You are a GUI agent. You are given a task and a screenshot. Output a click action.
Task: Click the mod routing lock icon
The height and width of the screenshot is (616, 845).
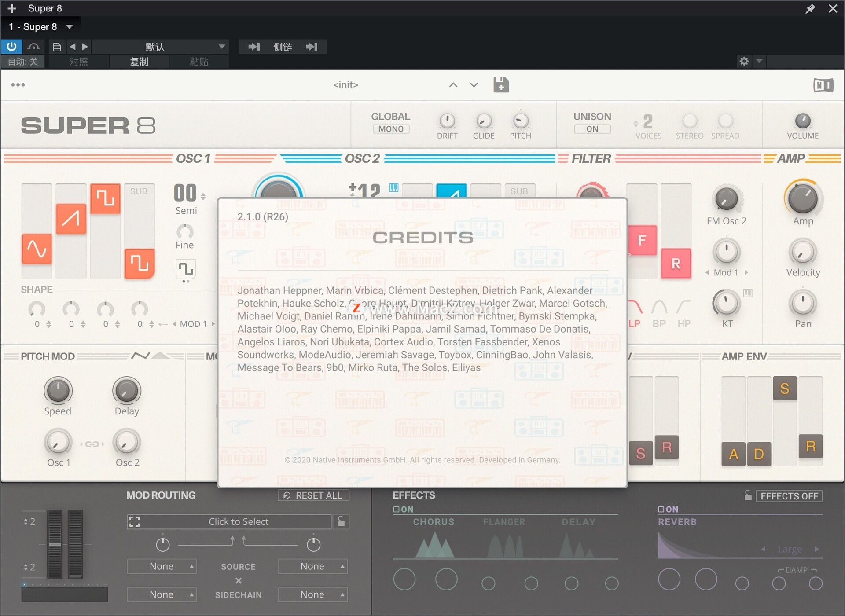point(341,521)
